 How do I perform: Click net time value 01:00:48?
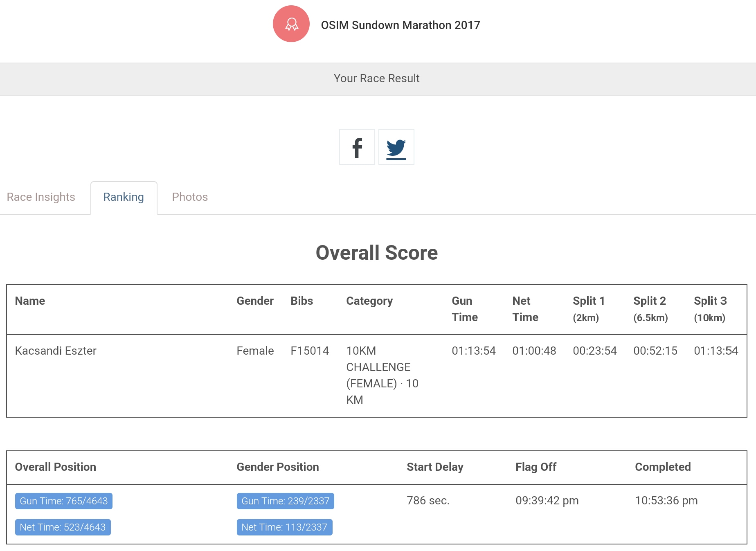tap(534, 351)
